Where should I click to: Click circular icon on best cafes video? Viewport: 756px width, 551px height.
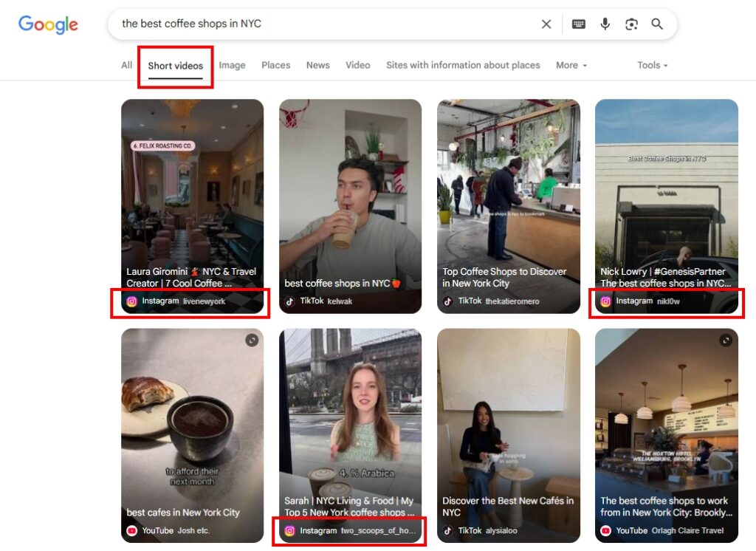pyautogui.click(x=252, y=340)
